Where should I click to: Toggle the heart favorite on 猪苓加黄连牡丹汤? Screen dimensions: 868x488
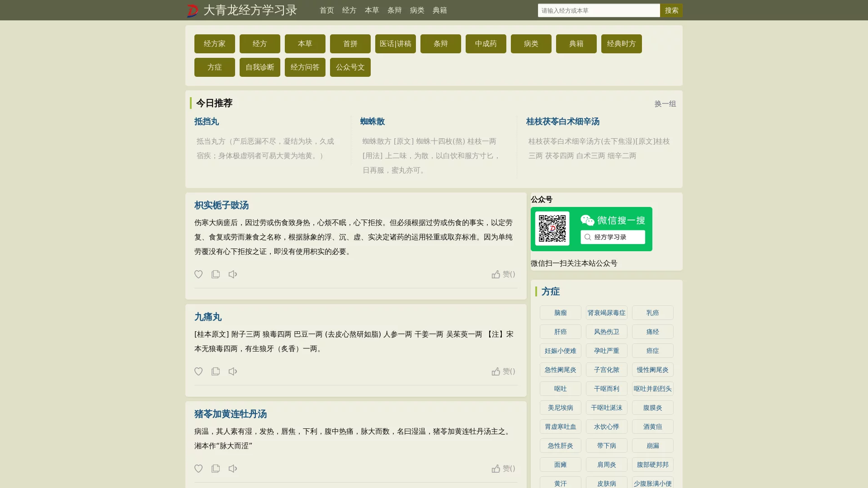(x=198, y=469)
